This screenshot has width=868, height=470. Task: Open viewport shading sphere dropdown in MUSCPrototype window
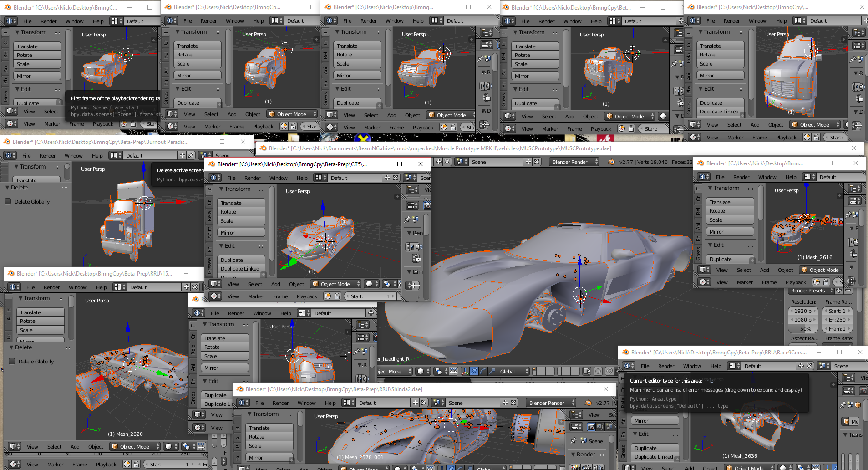[x=423, y=371]
